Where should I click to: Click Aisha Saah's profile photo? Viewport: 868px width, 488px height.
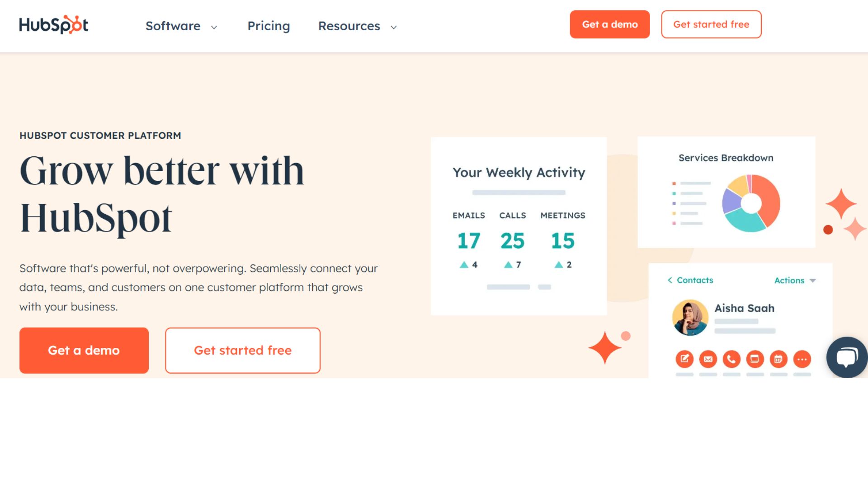pyautogui.click(x=690, y=318)
